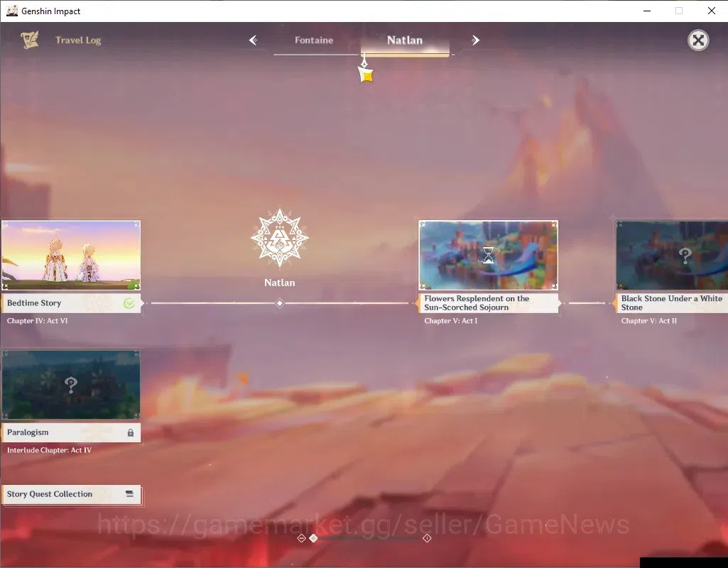The height and width of the screenshot is (568, 728).
Task: Switch to the Fontaine tab
Action: 314,40
